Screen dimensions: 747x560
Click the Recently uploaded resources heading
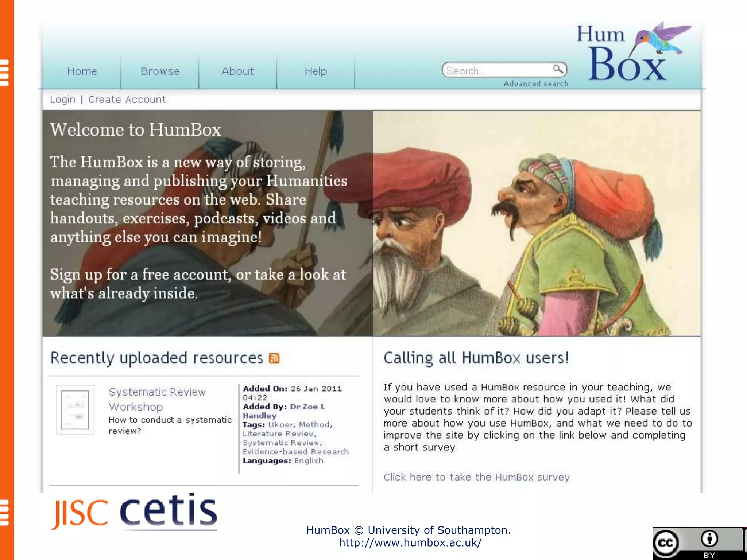tap(157, 358)
